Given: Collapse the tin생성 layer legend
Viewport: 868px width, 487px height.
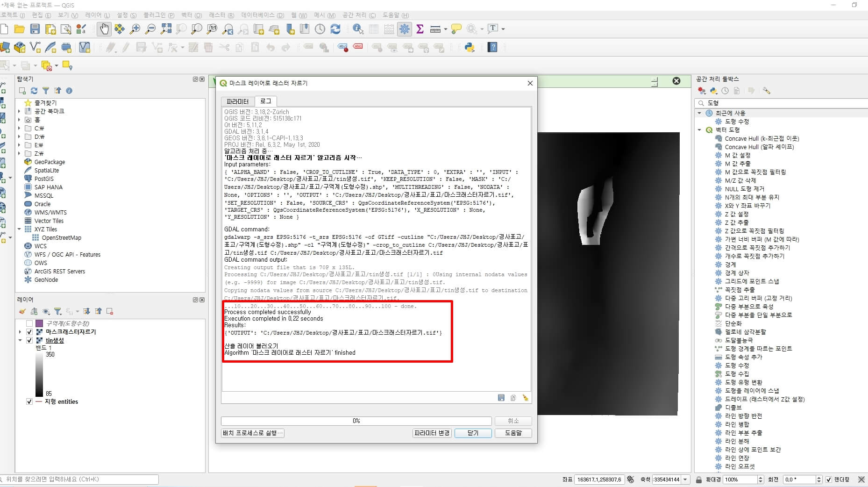Looking at the screenshot, I should pyautogui.click(x=20, y=340).
